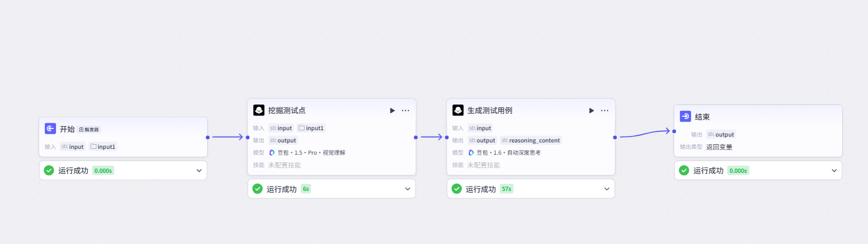
Task: Click input port of 结束 node
Action: [x=674, y=131]
